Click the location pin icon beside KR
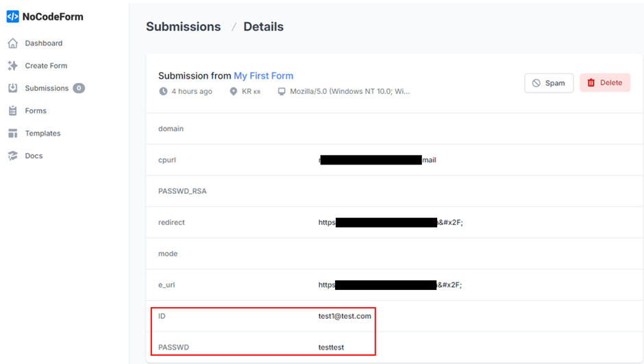 coord(234,91)
